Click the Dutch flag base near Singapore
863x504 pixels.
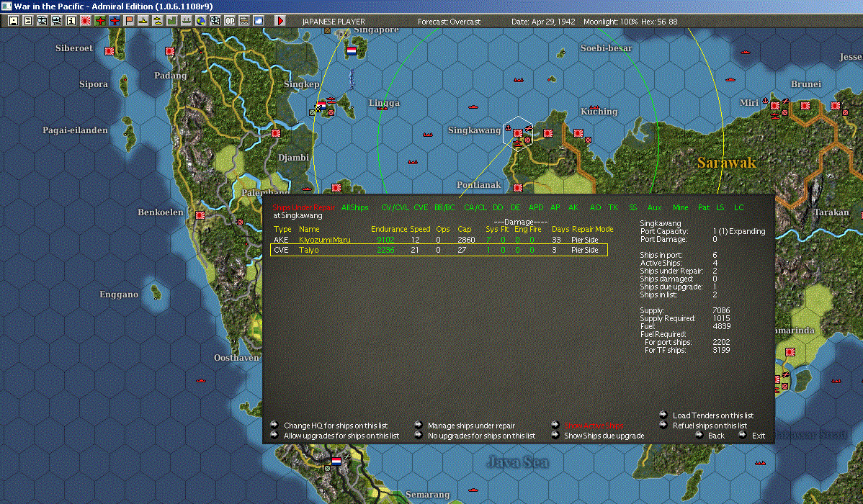click(x=351, y=51)
